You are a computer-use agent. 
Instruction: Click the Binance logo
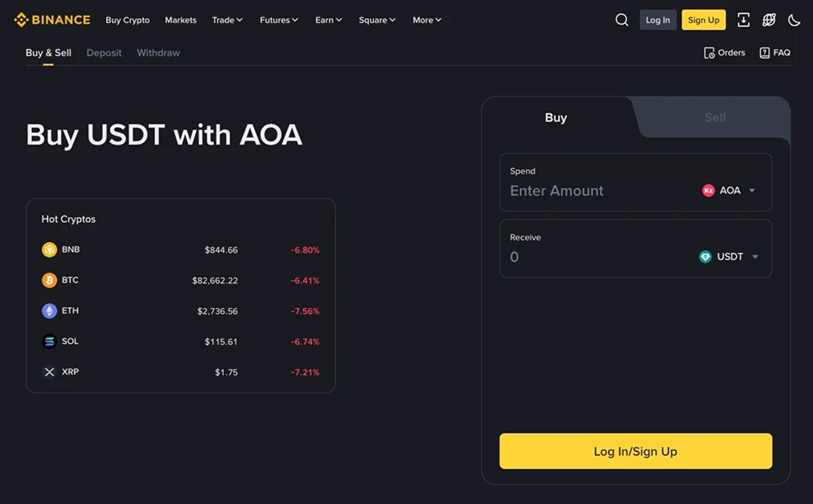pyautogui.click(x=51, y=19)
